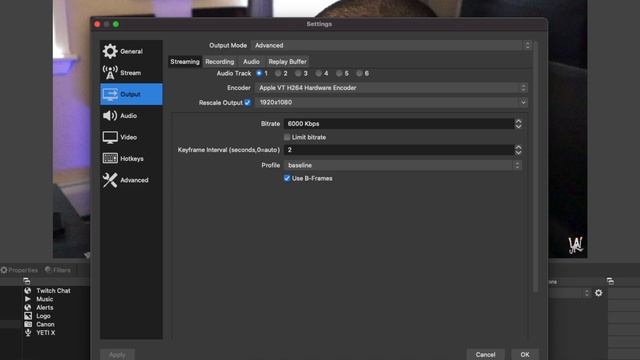Click Bitrate stepper arrows
This screenshot has height=360, width=640.
(x=518, y=124)
